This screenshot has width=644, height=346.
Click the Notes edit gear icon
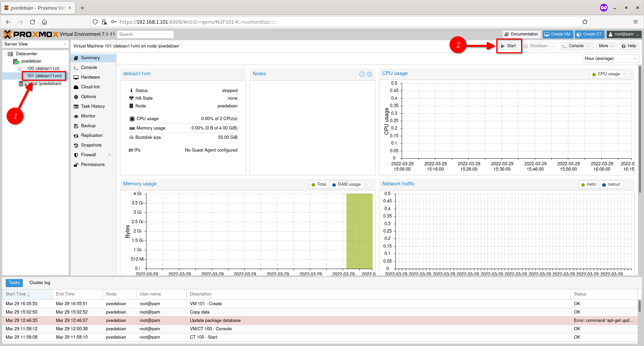[370, 74]
